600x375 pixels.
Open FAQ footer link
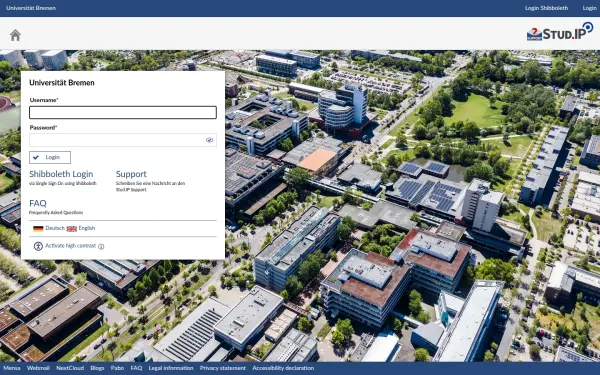click(x=136, y=368)
